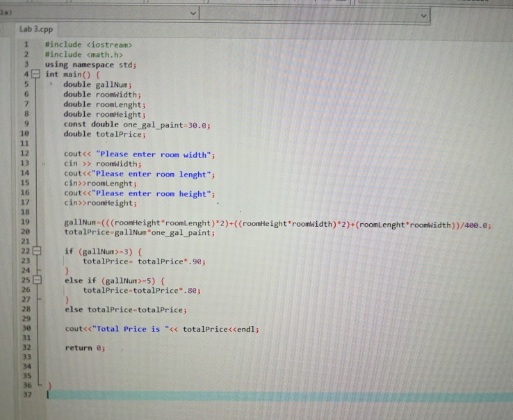This screenshot has width=513, height=420.
Task: Click the #include <iostream> line
Action: click(88, 45)
